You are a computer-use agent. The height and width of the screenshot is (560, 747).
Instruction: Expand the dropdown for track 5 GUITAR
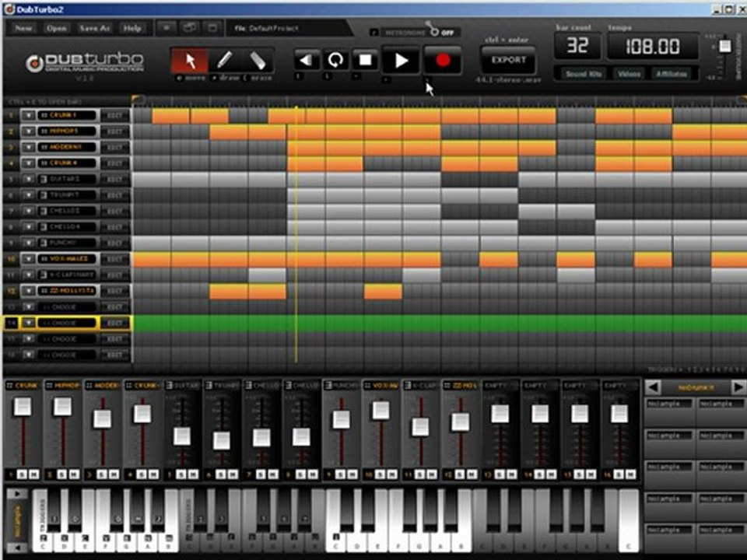point(29,179)
